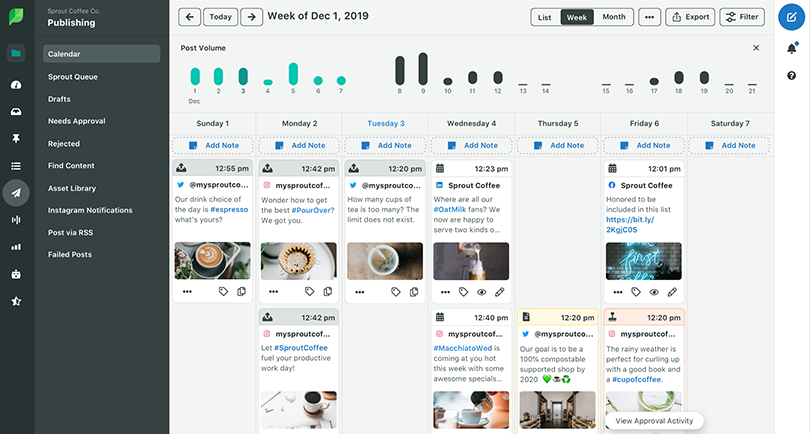Switch calendar to List view
The width and height of the screenshot is (810, 434).
click(544, 17)
